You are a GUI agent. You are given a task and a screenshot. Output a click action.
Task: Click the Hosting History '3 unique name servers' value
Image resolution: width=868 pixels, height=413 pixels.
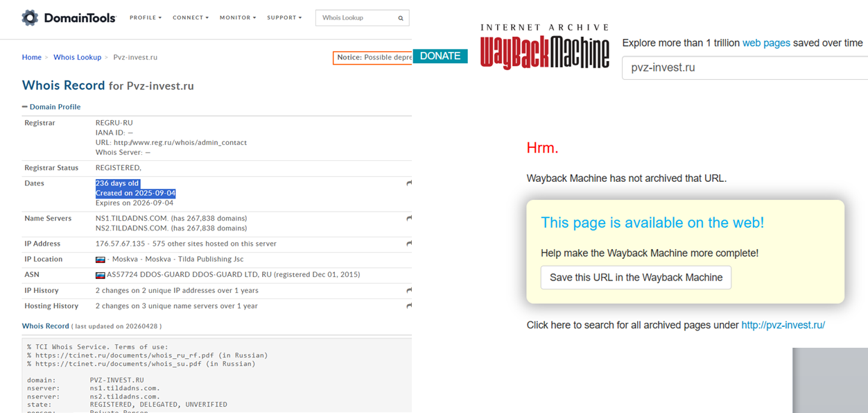coord(176,305)
